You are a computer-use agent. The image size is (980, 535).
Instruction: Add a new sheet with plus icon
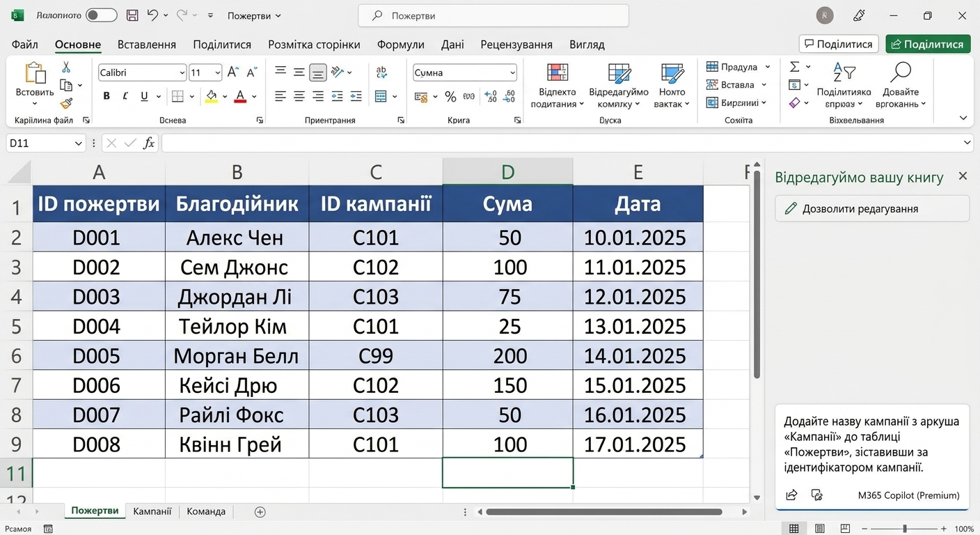(x=260, y=511)
